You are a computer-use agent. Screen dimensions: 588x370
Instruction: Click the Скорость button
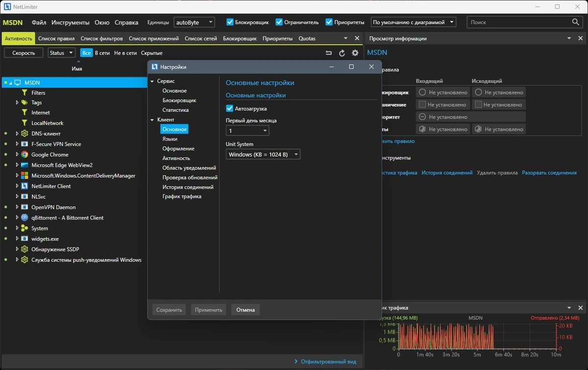tap(24, 53)
